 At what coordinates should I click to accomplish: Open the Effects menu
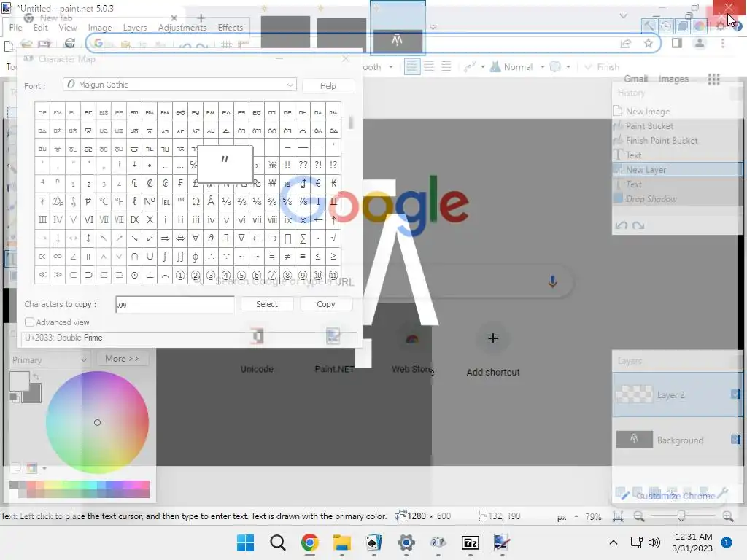pos(230,28)
